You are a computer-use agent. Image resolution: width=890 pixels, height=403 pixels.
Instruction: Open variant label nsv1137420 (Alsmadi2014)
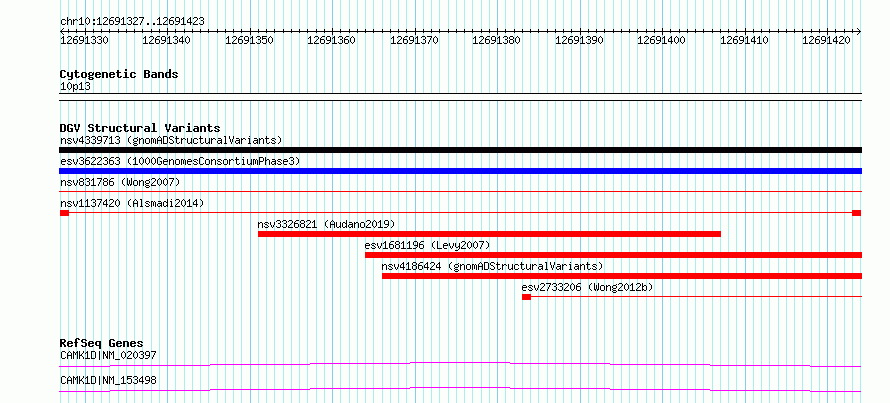(132, 203)
